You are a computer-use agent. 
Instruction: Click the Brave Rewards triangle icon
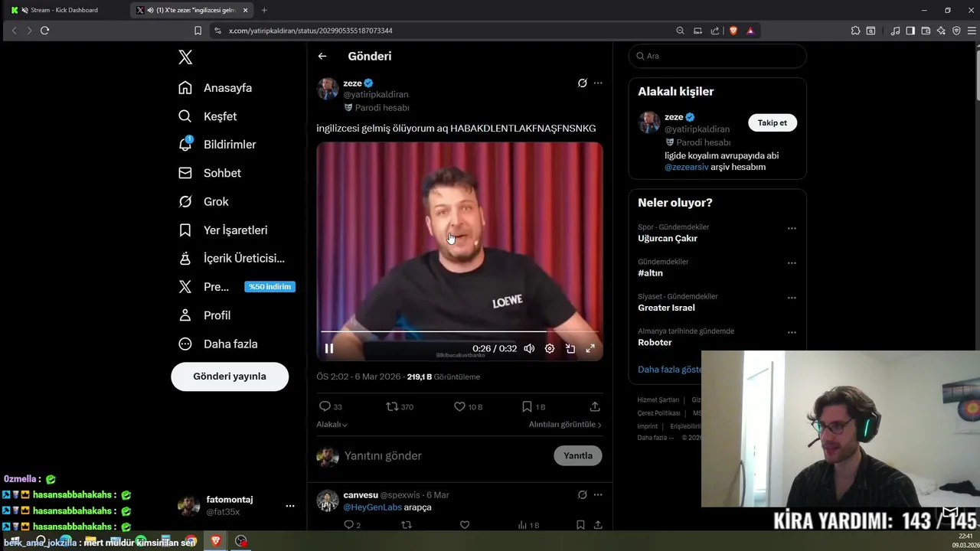pos(750,31)
